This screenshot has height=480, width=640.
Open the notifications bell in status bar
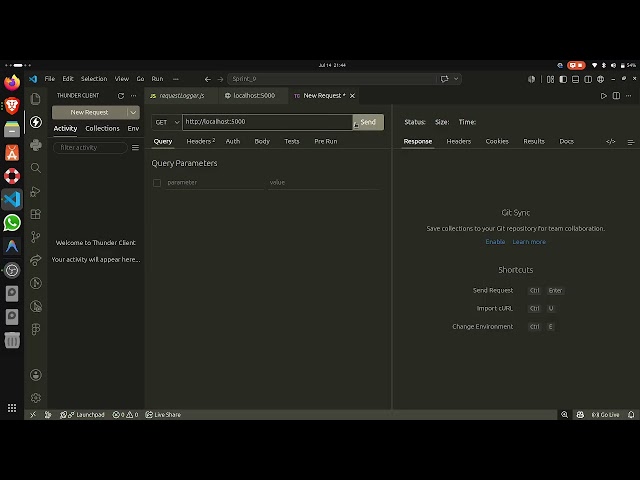click(x=631, y=414)
